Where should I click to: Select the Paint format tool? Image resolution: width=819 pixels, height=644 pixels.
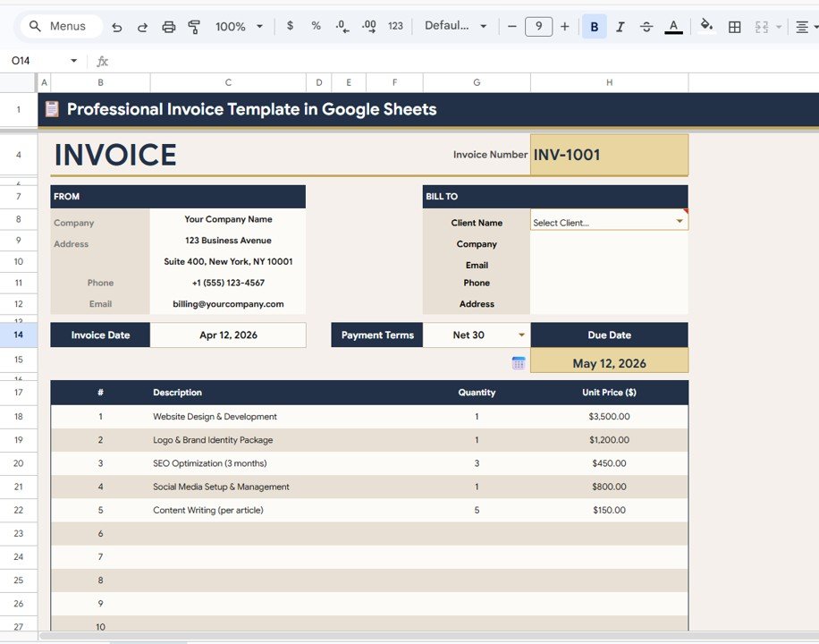[x=195, y=26]
